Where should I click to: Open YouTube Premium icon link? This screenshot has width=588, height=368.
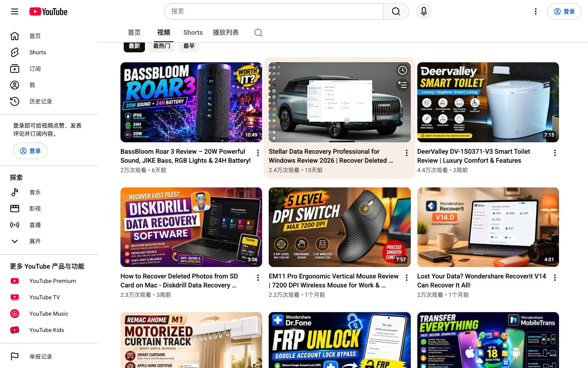(x=15, y=281)
